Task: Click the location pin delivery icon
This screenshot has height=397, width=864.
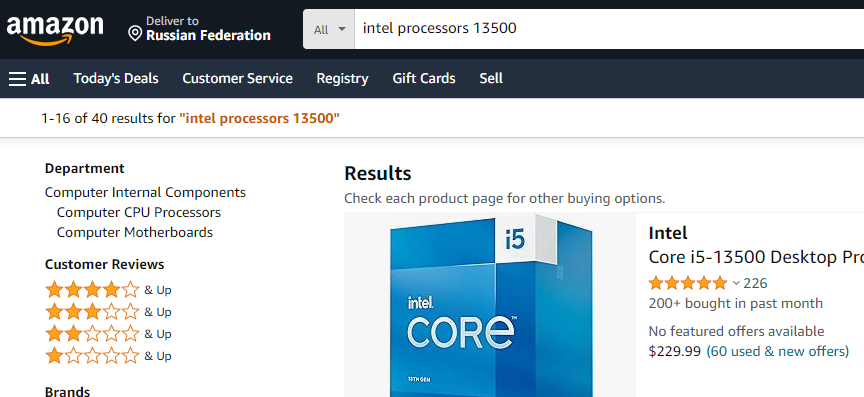Action: [x=135, y=34]
